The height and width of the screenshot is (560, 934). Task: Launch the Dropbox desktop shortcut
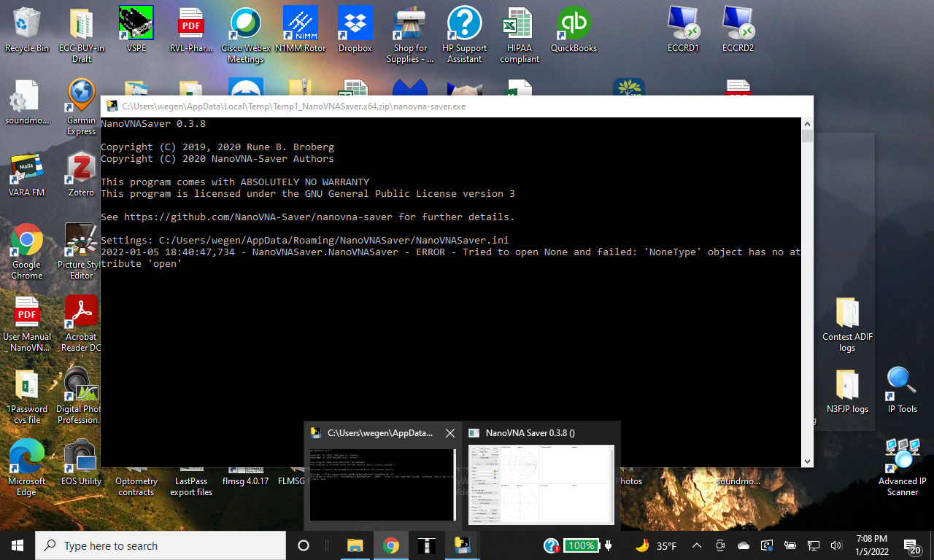pos(355,30)
